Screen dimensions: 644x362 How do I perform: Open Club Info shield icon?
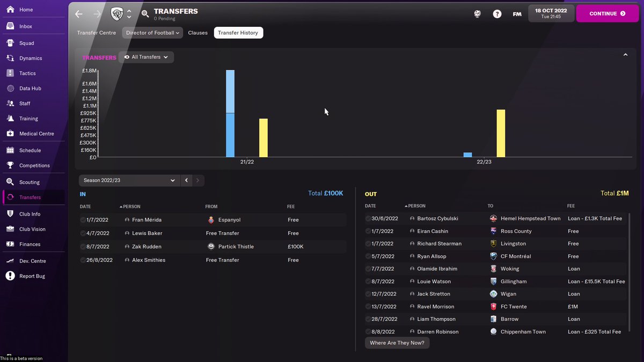click(x=10, y=214)
